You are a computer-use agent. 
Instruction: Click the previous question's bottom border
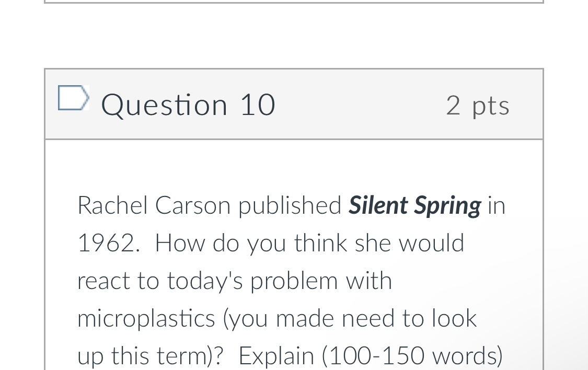(294, 2)
